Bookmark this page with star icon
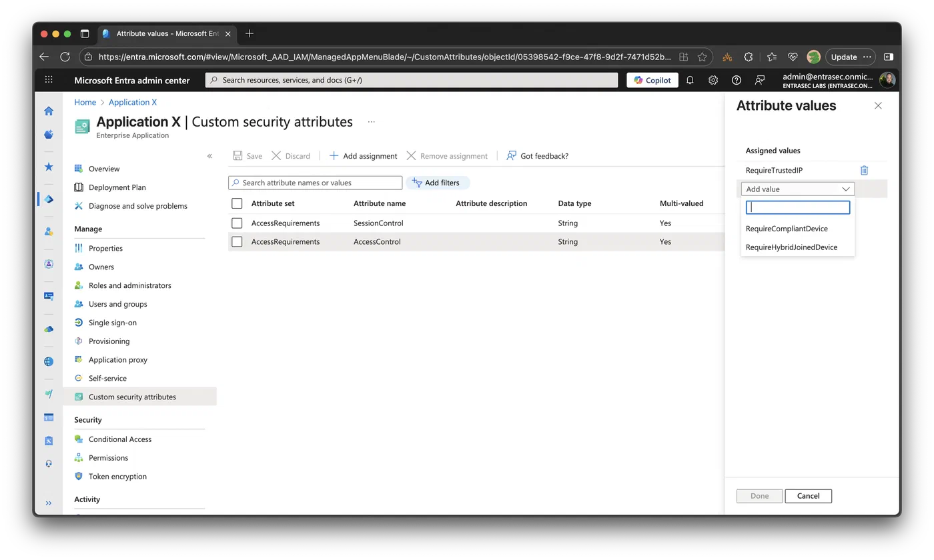Viewport: 934px width, 560px height. 703,57
